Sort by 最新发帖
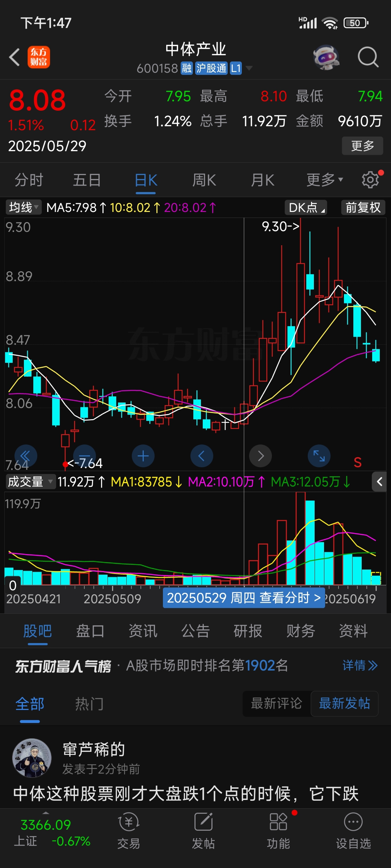The height and width of the screenshot is (868, 391). (344, 703)
